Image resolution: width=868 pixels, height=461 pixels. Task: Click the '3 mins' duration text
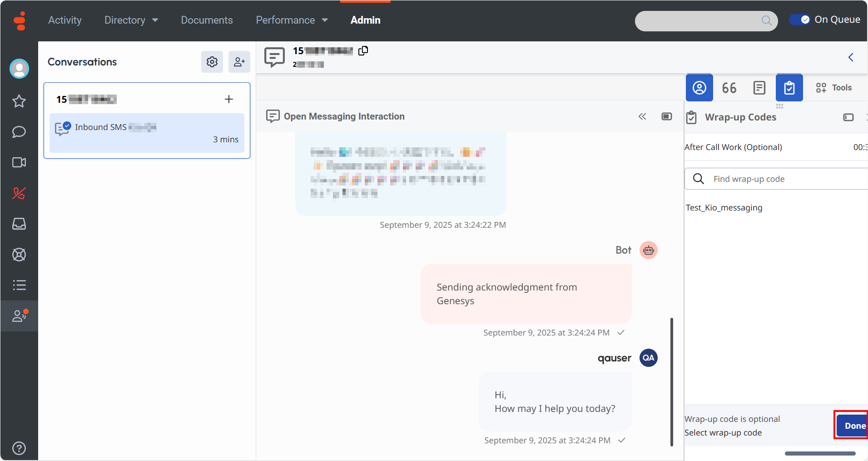(226, 140)
